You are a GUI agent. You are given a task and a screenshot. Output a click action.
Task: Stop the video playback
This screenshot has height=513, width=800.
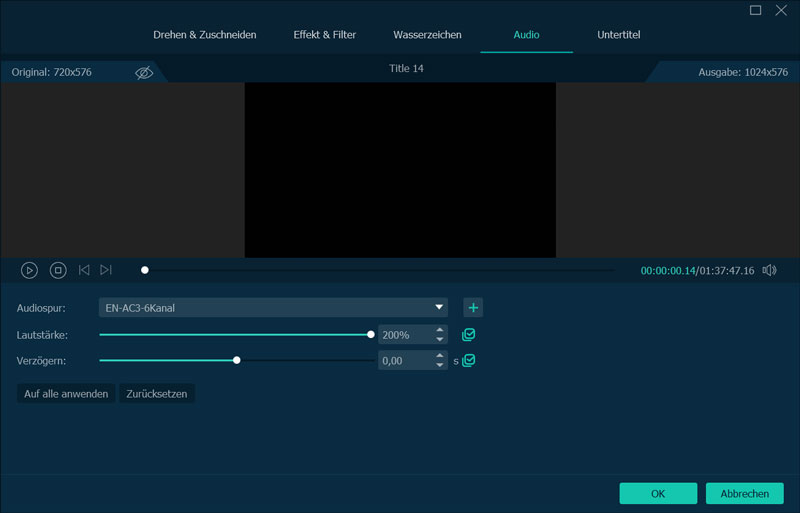point(58,270)
